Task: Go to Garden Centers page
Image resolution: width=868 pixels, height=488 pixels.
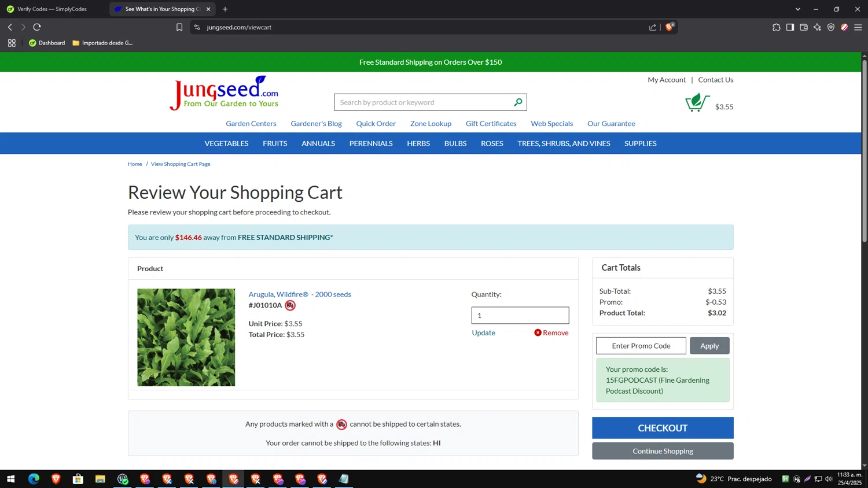Action: point(251,124)
